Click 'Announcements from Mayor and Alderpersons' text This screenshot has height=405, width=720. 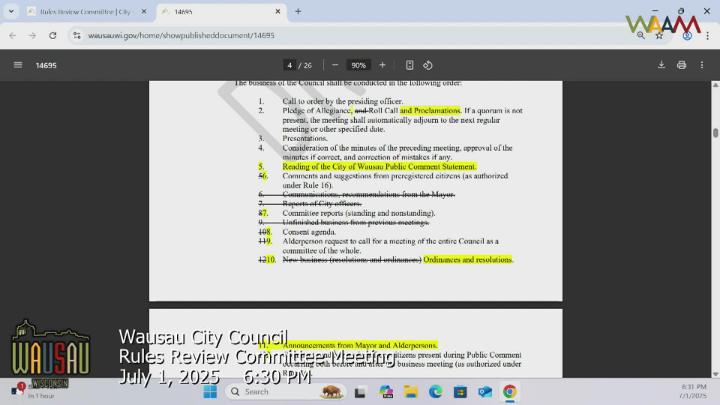tap(360, 345)
